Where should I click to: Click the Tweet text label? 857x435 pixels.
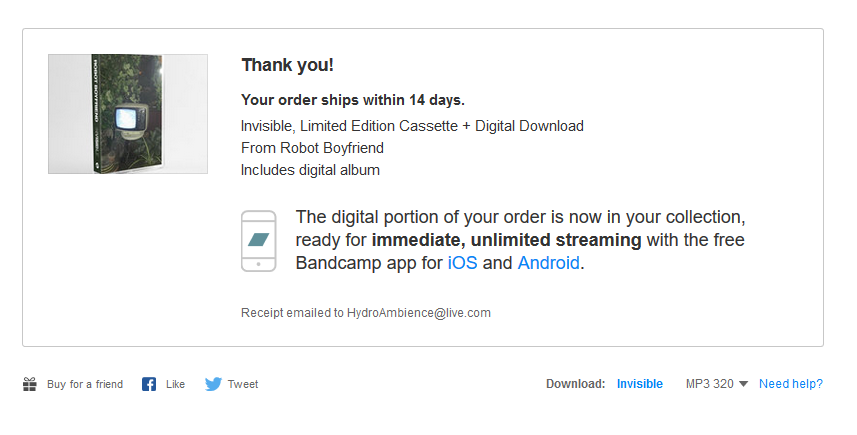[x=243, y=384]
